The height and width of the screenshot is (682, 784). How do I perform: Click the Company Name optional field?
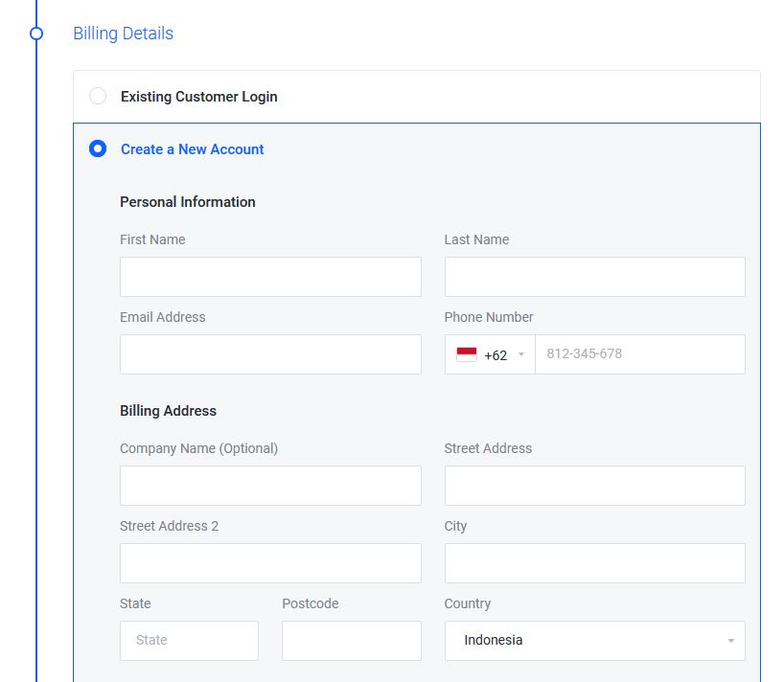click(270, 485)
